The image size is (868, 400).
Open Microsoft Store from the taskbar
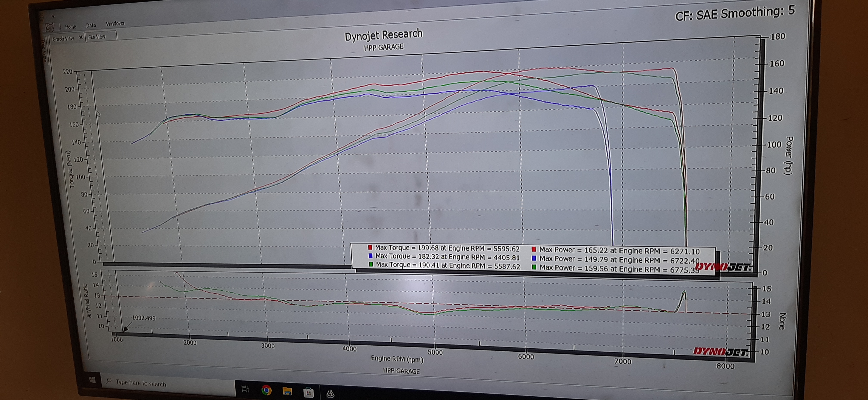tap(308, 393)
